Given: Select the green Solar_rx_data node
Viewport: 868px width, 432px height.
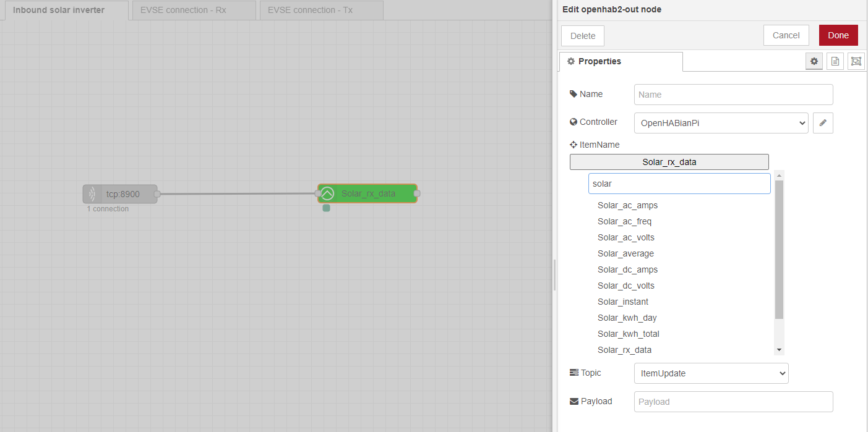Looking at the screenshot, I should (367, 193).
